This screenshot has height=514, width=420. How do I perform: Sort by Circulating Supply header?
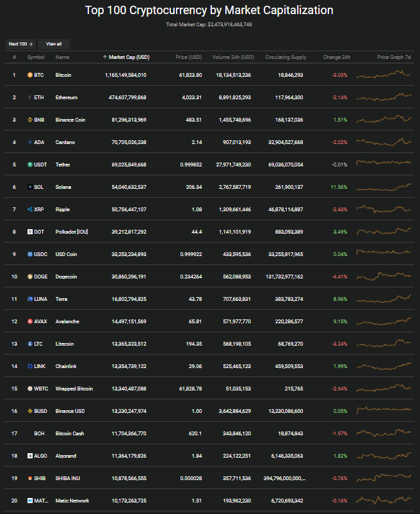[x=286, y=57]
